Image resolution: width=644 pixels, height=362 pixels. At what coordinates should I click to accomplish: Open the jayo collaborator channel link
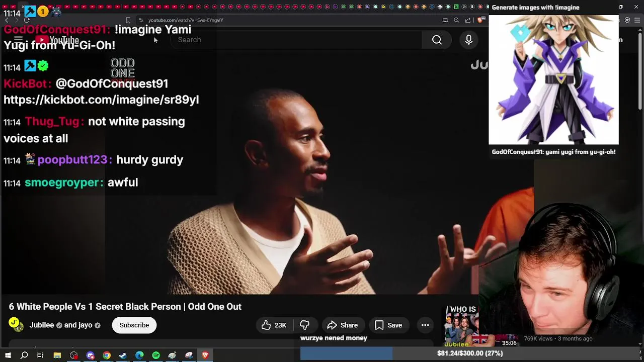(x=85, y=325)
